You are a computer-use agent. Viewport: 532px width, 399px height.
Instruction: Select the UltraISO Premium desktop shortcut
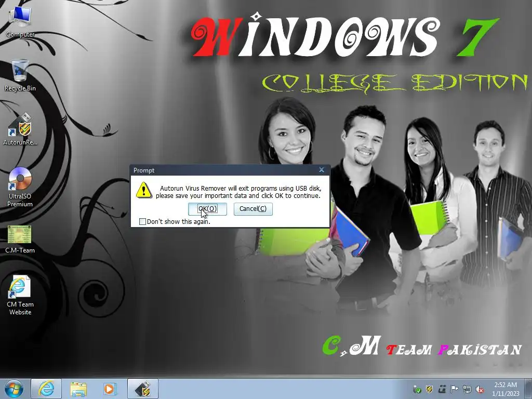(x=20, y=187)
